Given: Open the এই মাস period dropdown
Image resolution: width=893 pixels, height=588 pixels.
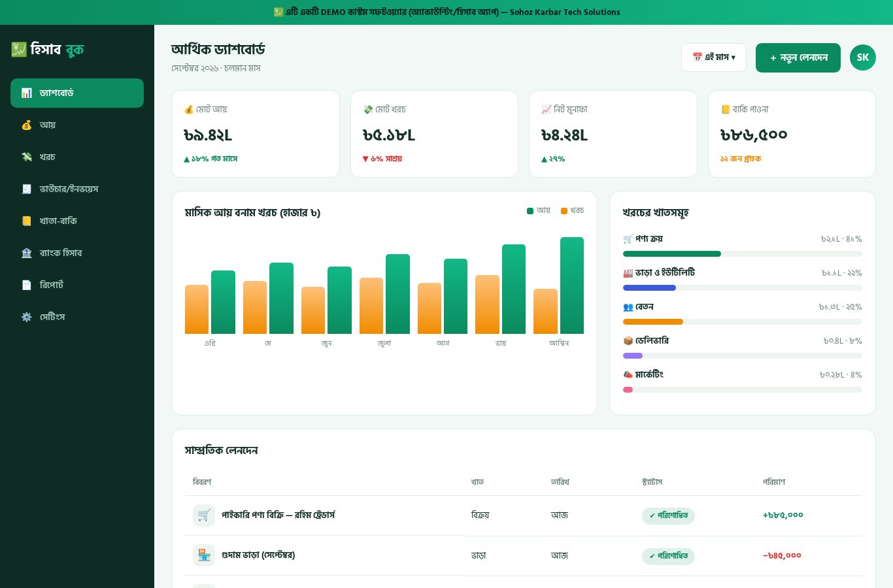Looking at the screenshot, I should pos(714,57).
